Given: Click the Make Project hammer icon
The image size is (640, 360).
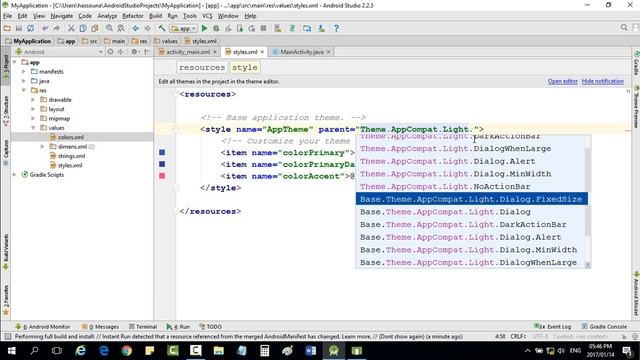Looking at the screenshot, I should pyautogui.click(x=162, y=29).
